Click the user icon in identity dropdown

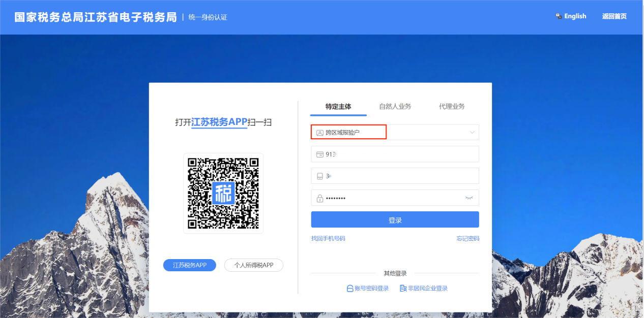pyautogui.click(x=319, y=133)
